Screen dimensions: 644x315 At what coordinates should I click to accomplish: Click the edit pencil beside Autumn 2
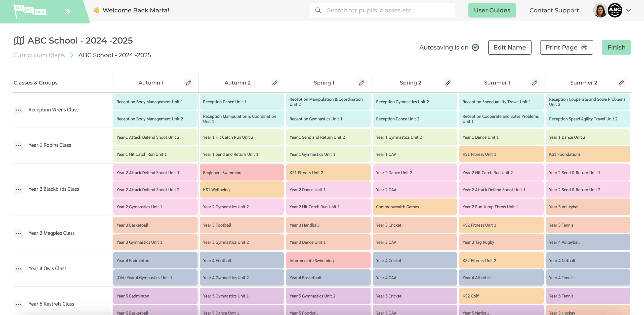pos(275,83)
